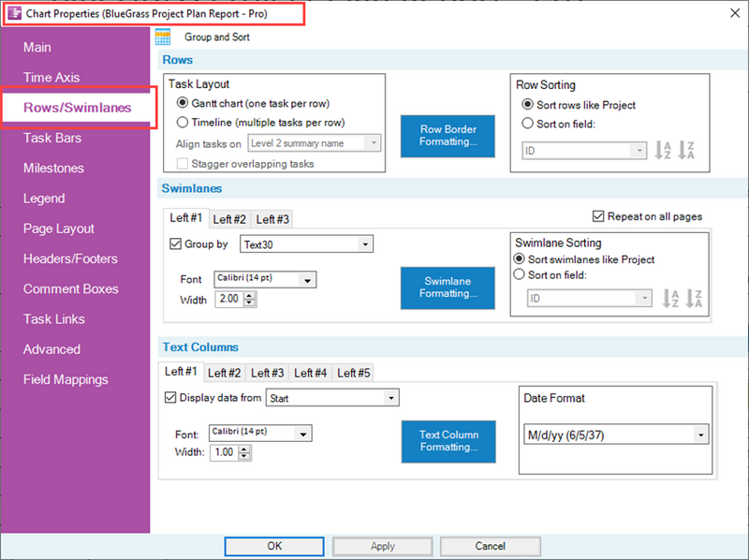749x560 pixels.
Task: Increase the swimlane Width 2.00 value
Action: [x=250, y=295]
